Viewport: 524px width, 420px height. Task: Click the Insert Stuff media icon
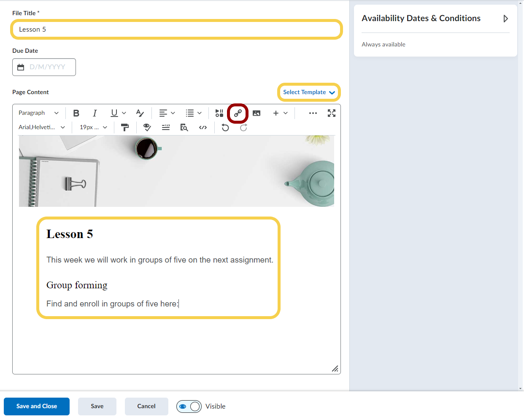pyautogui.click(x=219, y=113)
